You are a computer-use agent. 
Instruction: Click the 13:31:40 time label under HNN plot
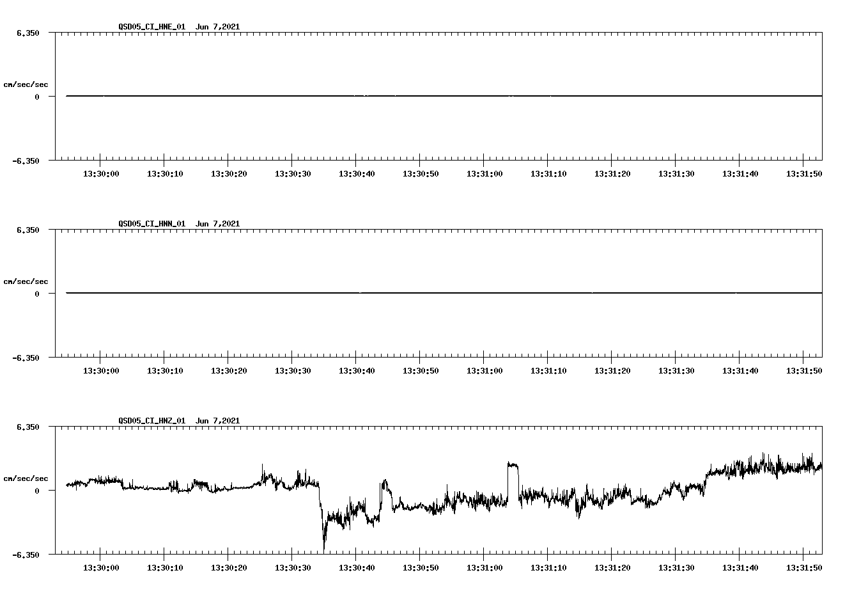coord(740,371)
